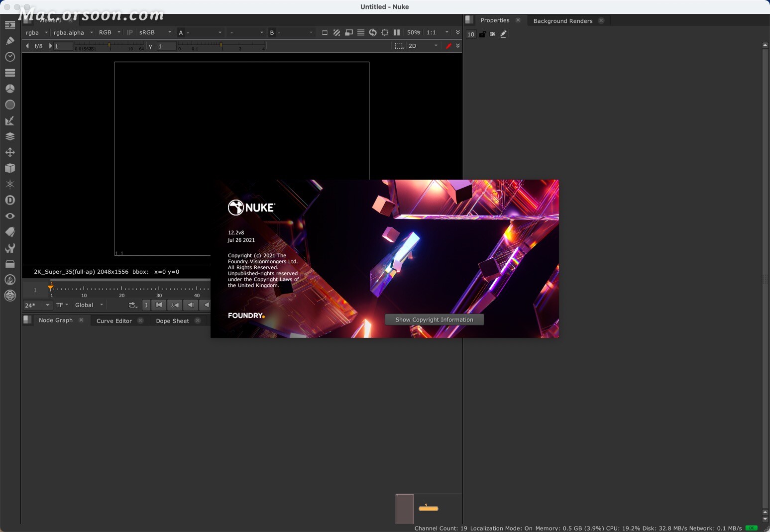Open the Metadata nodes tag icon
This screenshot has width=770, height=532.
coord(10,232)
